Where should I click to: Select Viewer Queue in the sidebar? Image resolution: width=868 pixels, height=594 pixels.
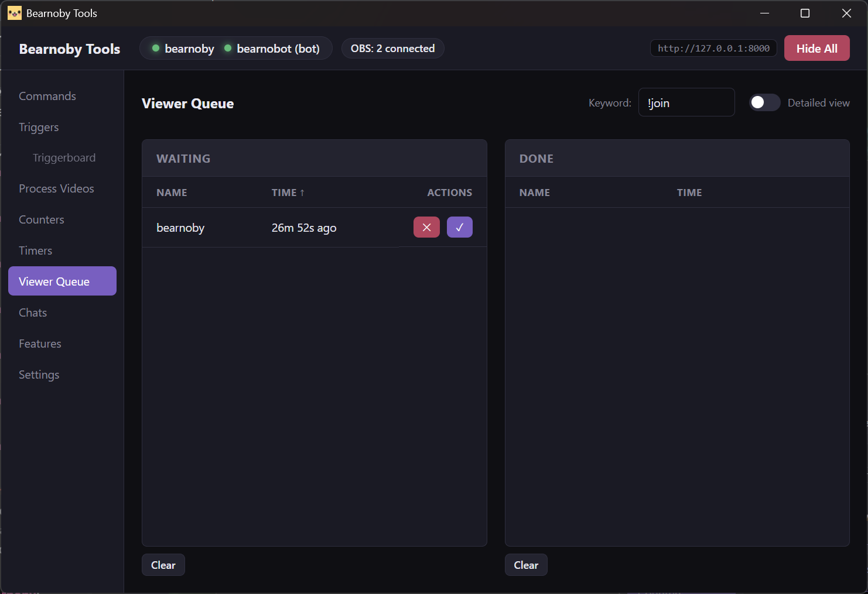point(62,281)
